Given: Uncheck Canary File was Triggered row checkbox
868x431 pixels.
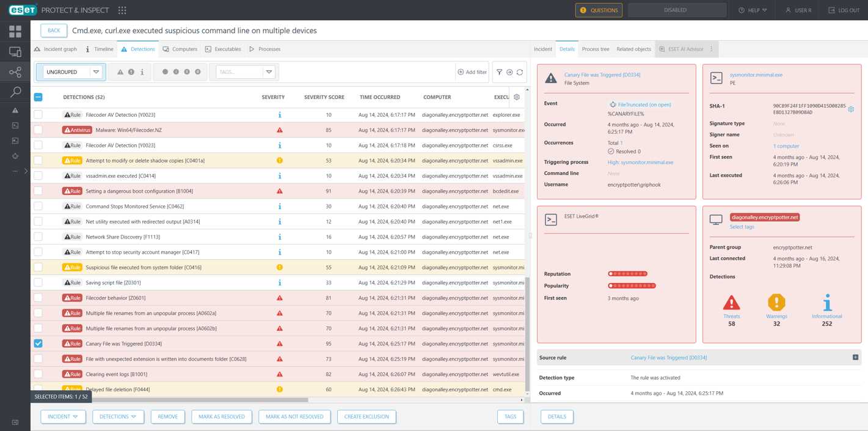Looking at the screenshot, I should 38,344.
